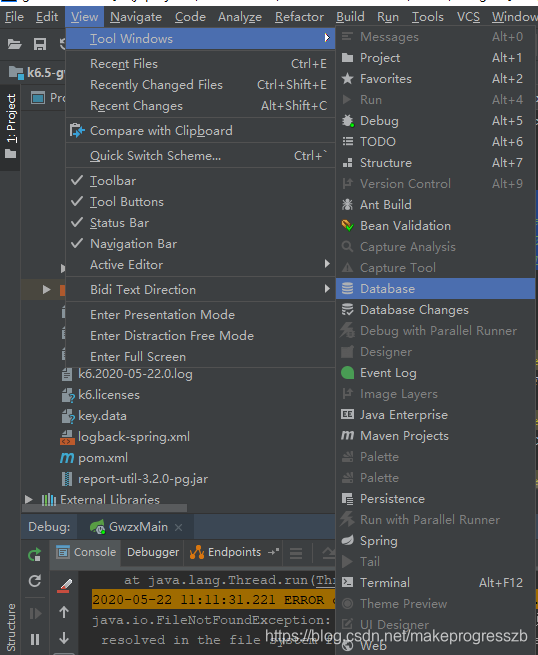Open the Build menu
The width and height of the screenshot is (538, 655).
(x=350, y=17)
